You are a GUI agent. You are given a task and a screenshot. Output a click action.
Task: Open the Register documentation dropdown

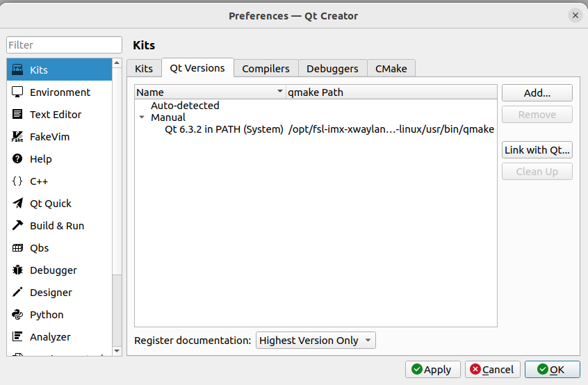[316, 341]
